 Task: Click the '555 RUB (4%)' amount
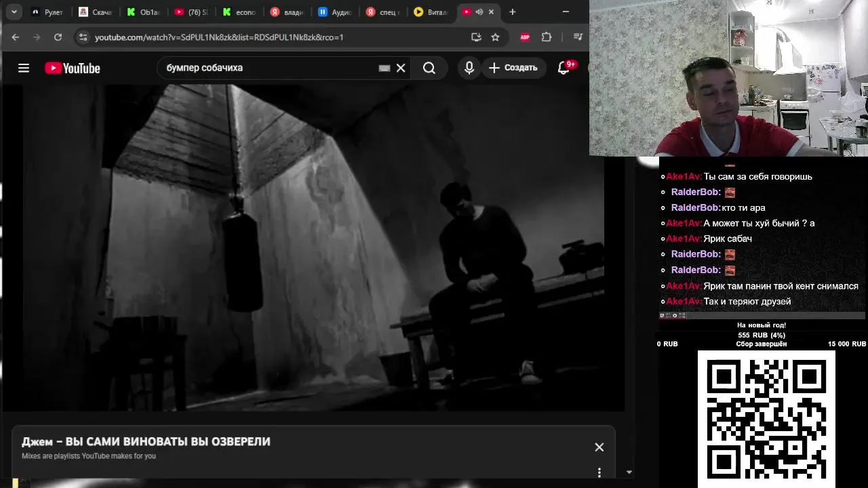coord(762,335)
